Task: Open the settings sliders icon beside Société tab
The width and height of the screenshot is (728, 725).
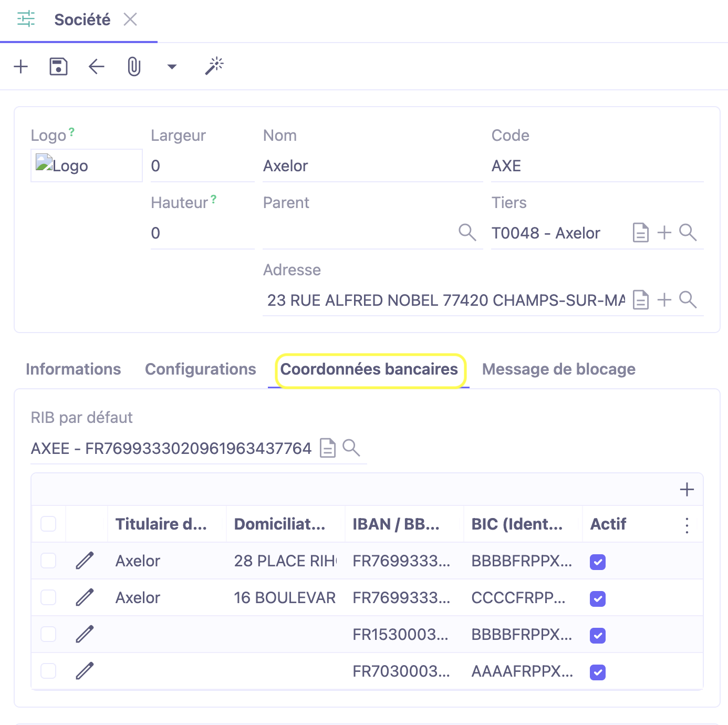Action: [x=26, y=19]
